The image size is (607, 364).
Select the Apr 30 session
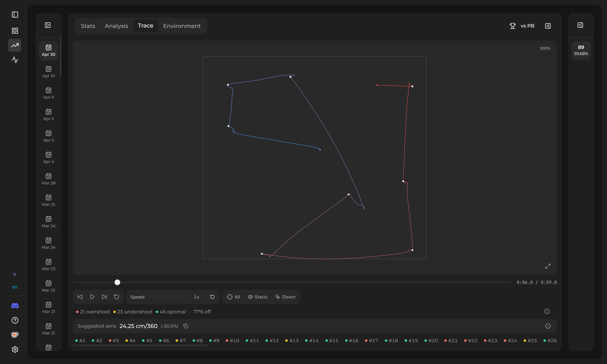coord(49,51)
